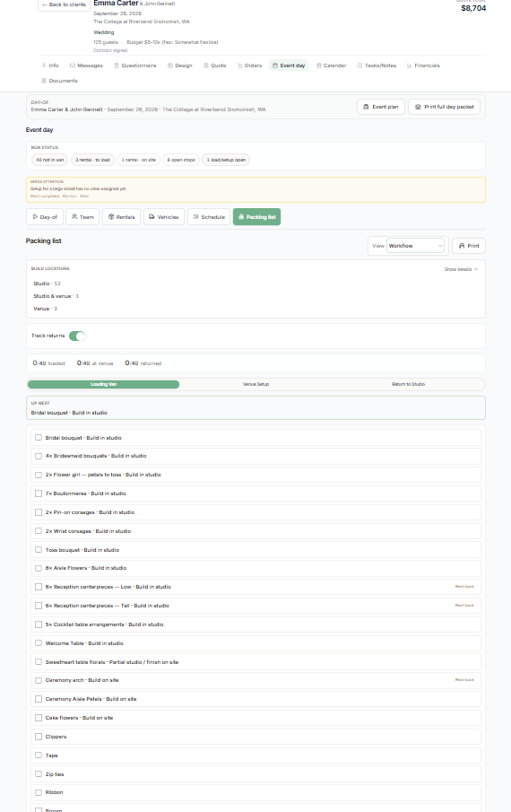Screen dimensions: 511x812
Task: Select the Packing list tab
Action: 256,217
